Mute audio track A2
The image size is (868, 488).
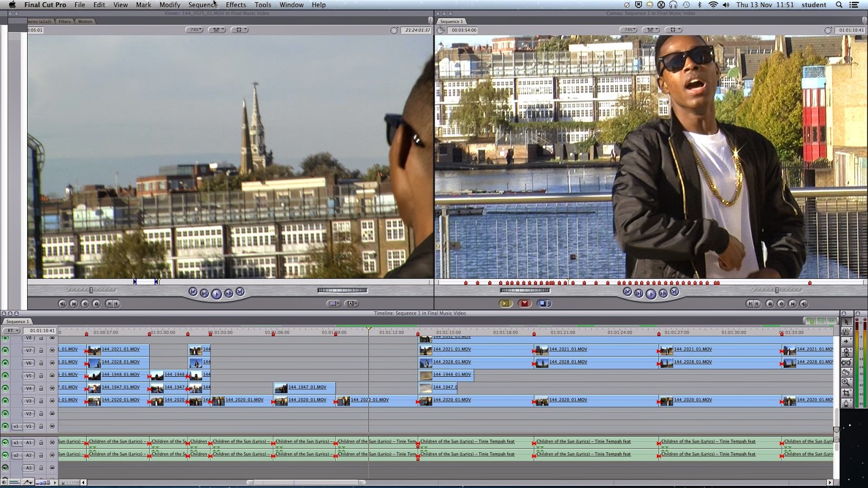5,455
